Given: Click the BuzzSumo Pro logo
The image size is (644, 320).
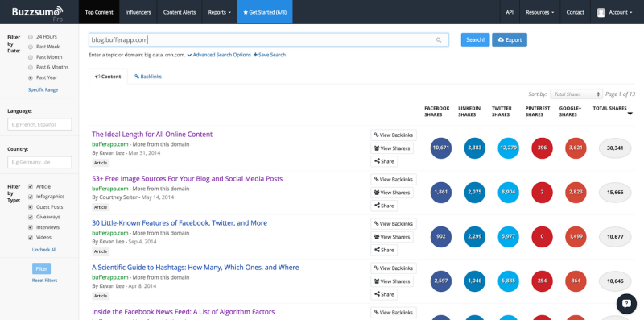Looking at the screenshot, I should [38, 13].
